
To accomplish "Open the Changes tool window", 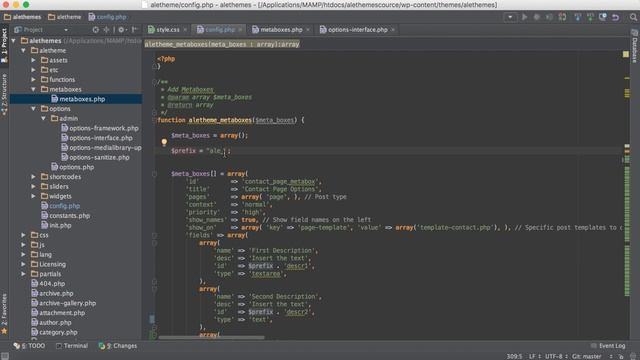I will [x=118, y=346].
